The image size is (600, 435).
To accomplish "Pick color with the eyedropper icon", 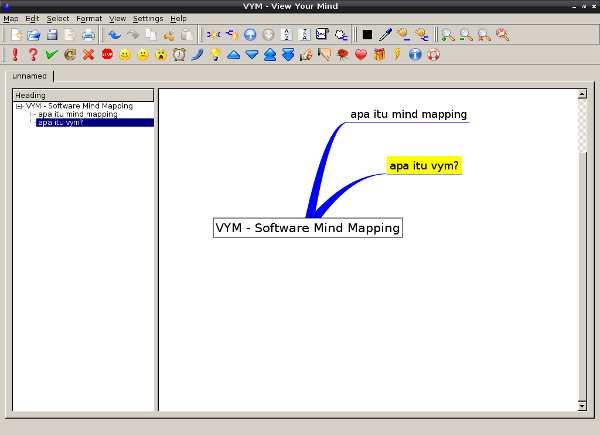I will (x=385, y=35).
